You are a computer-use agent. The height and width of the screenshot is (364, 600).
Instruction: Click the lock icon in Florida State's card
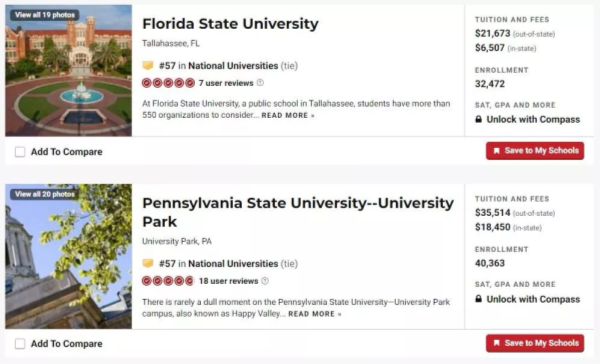click(478, 119)
